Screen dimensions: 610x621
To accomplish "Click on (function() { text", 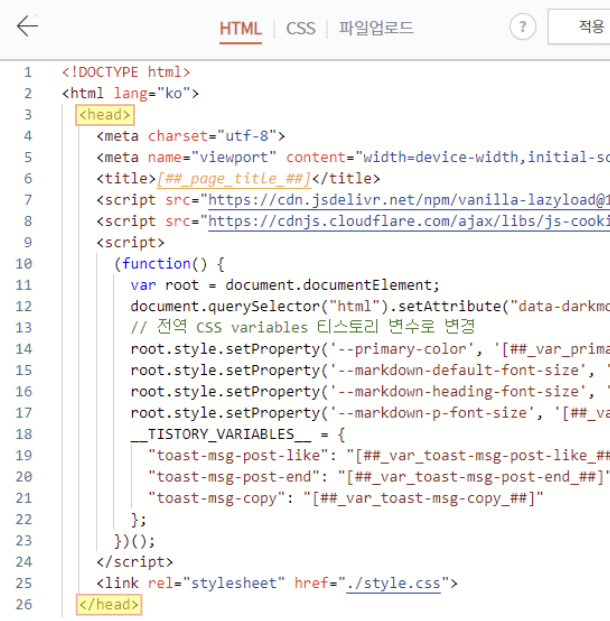I will pyautogui.click(x=169, y=264).
